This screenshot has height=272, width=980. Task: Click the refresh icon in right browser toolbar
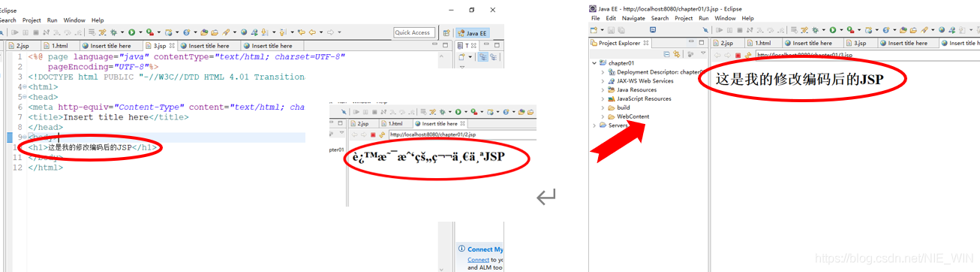748,55
